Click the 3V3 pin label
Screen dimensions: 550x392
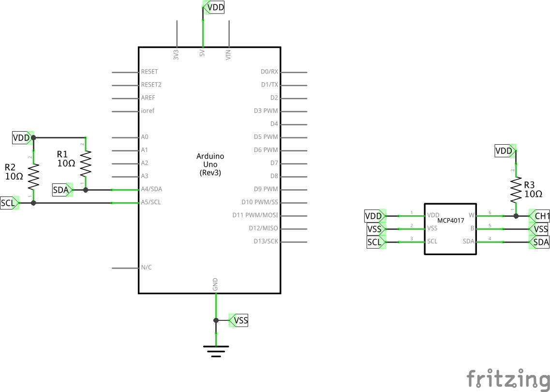point(176,55)
